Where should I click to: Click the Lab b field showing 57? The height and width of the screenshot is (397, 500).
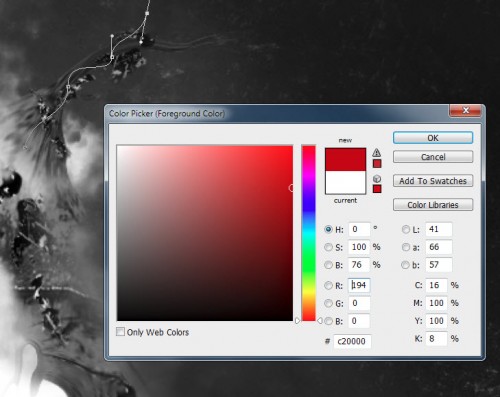(x=439, y=265)
